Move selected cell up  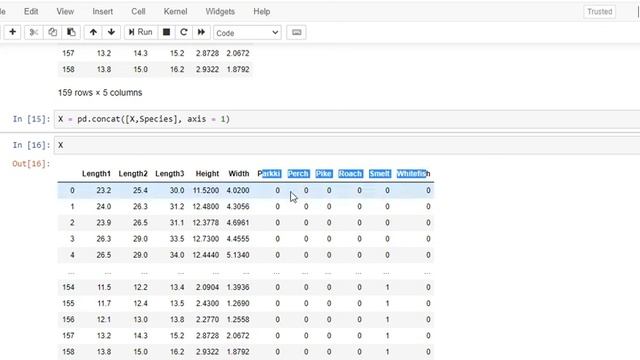tap(93, 32)
